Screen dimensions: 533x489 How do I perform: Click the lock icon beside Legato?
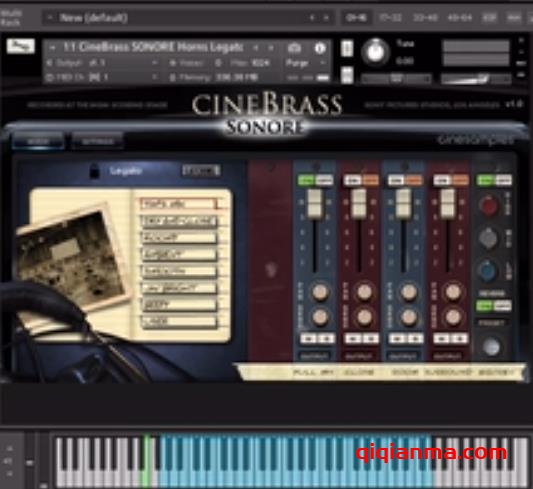[94, 171]
